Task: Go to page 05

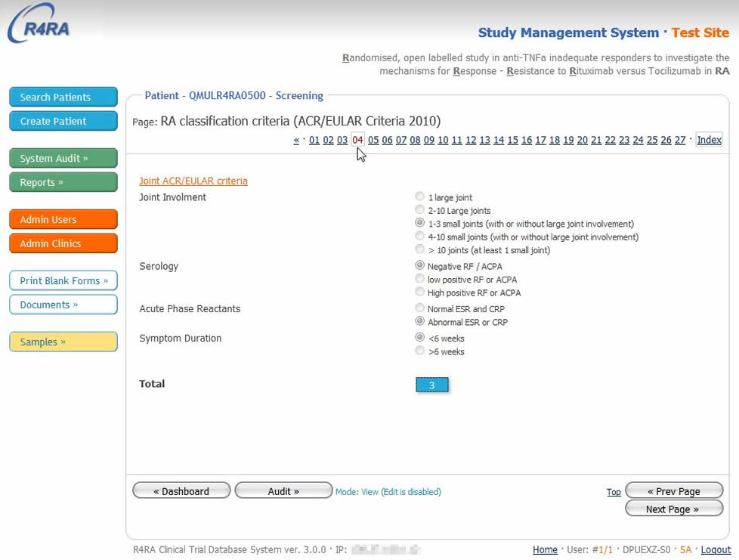Action: [x=373, y=140]
